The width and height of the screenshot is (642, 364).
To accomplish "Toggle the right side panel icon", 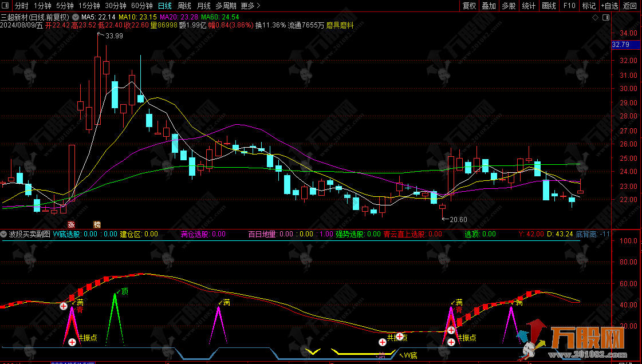I will (606, 18).
